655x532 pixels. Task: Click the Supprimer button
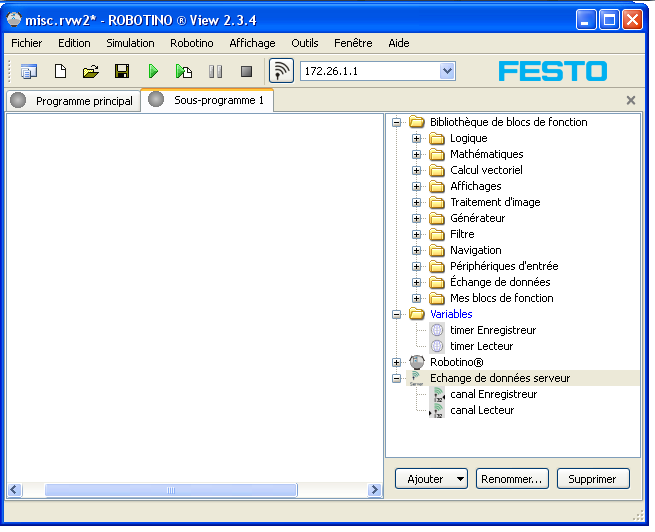click(x=593, y=479)
